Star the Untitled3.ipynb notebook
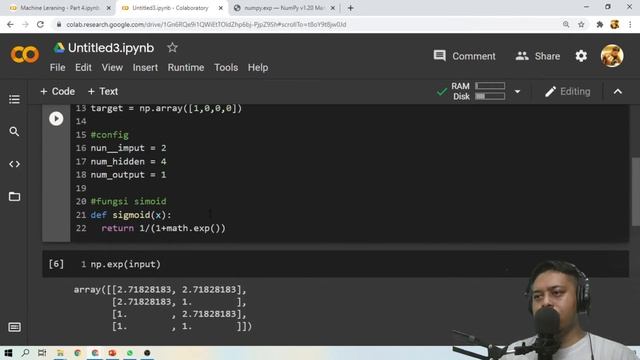This screenshot has width=640, height=360. tap(172, 48)
